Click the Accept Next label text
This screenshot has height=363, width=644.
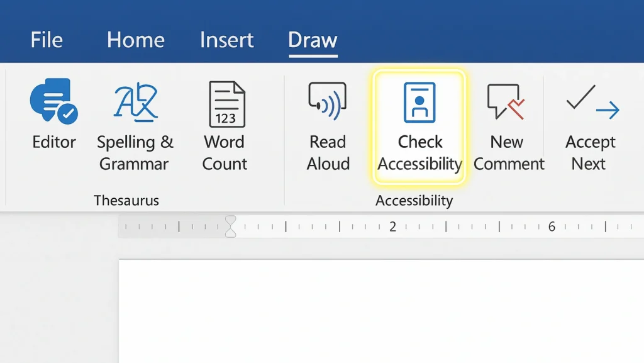[589, 153]
